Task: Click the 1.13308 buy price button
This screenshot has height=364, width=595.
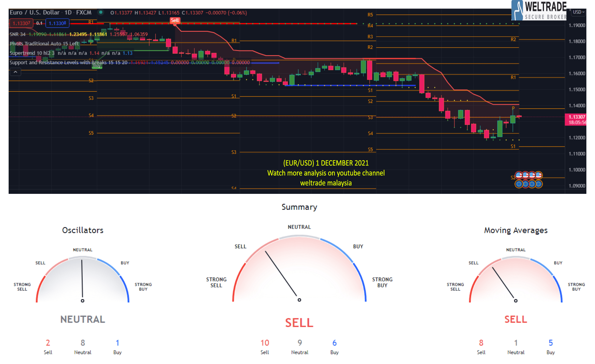Action: point(57,23)
